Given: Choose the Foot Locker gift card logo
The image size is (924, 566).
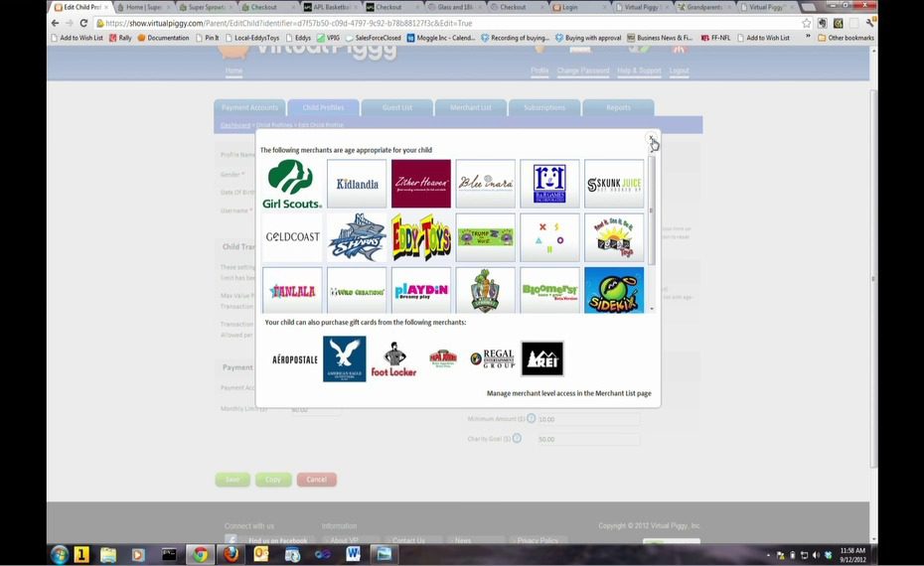Looking at the screenshot, I should 393,359.
